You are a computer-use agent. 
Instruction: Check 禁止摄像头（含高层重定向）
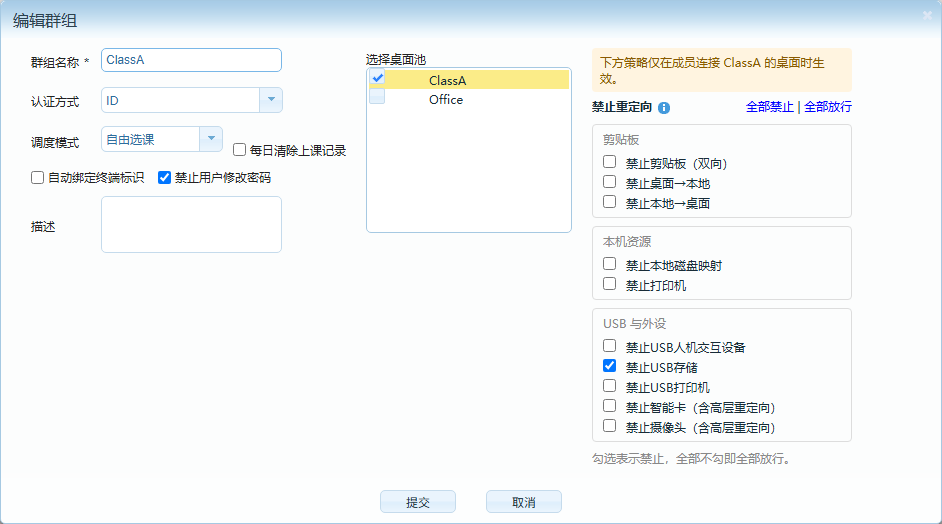pyautogui.click(x=609, y=425)
